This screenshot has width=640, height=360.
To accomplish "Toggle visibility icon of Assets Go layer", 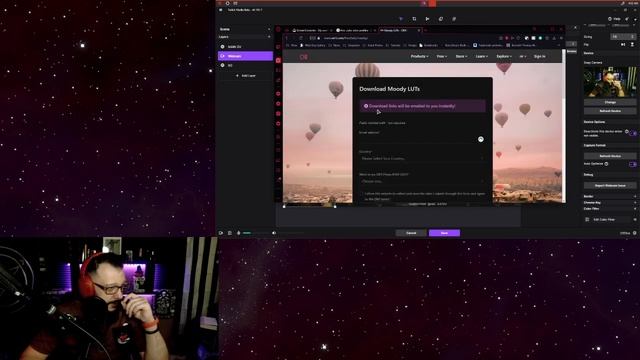I will point(222,47).
